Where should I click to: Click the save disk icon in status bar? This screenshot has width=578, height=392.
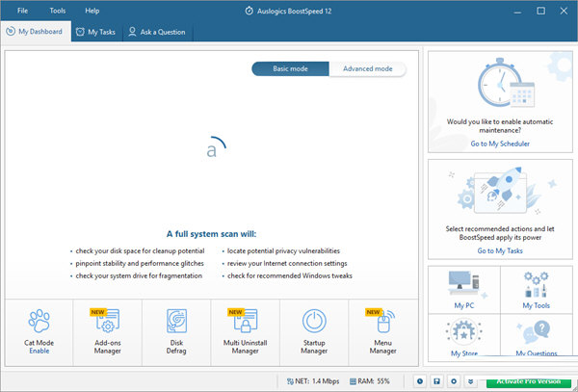(x=437, y=382)
